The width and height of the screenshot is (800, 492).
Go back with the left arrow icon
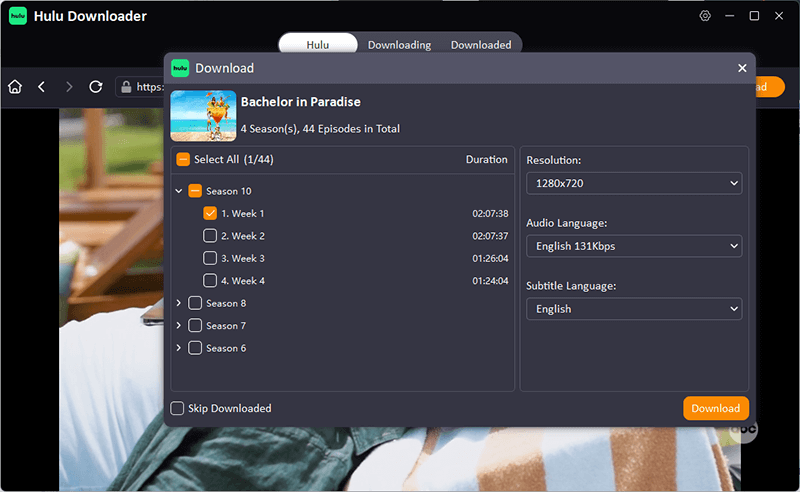pos(42,87)
